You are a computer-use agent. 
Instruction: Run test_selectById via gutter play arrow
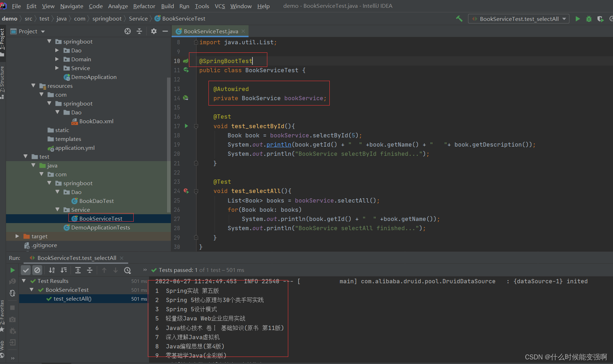186,126
